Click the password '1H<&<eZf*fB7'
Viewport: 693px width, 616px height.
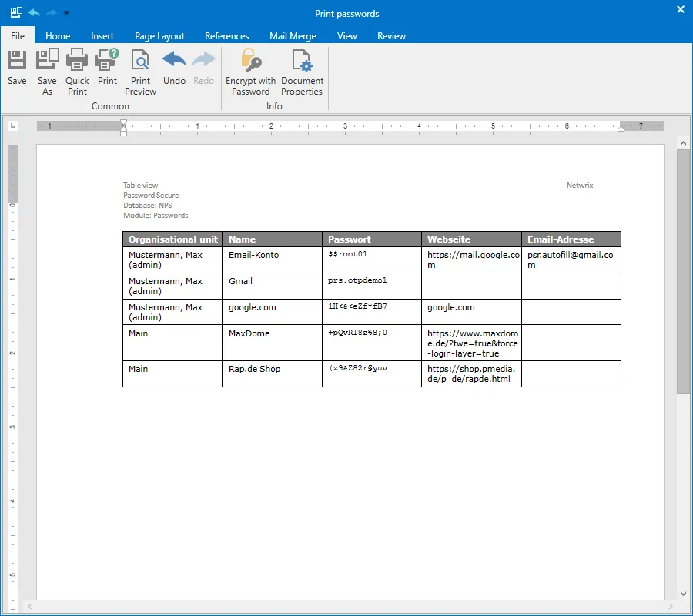[x=357, y=306]
